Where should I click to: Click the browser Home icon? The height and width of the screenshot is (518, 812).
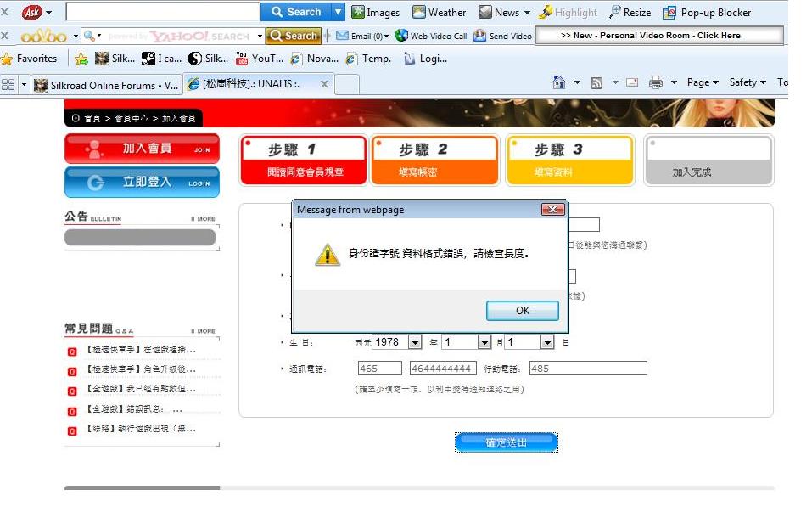tap(559, 82)
